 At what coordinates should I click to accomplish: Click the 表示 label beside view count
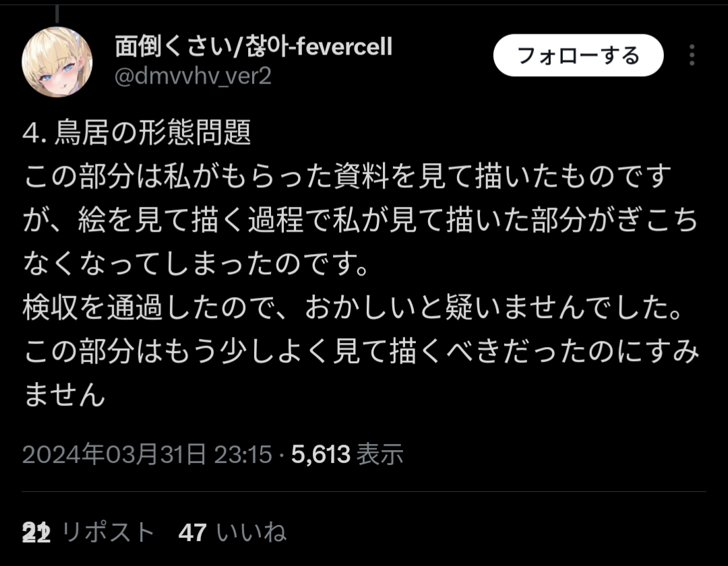380,454
